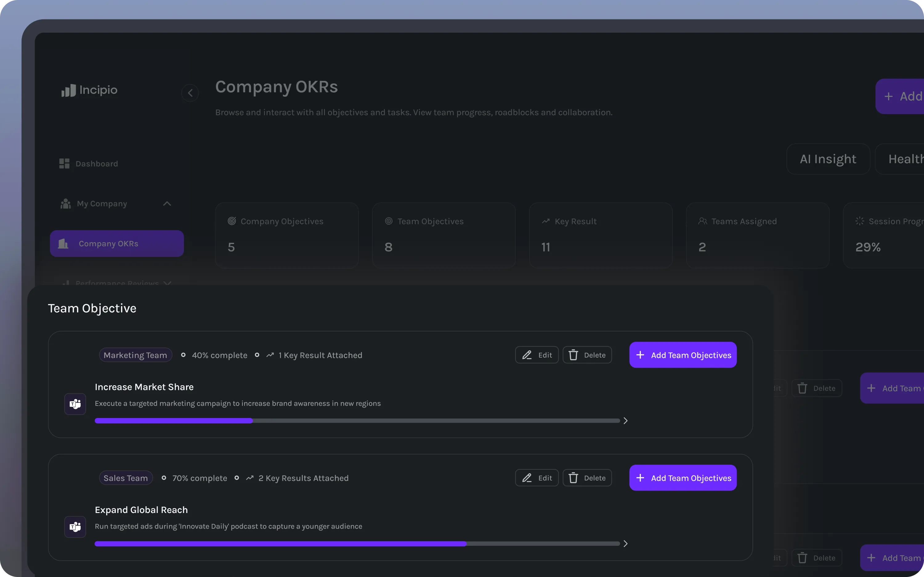The height and width of the screenshot is (577, 924).
Task: Expand Expand Global Reach with right chevron
Action: click(626, 543)
